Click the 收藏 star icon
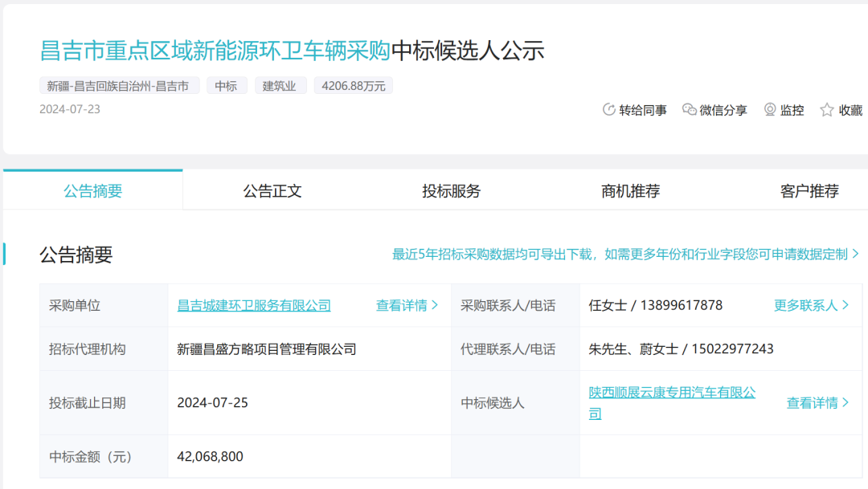 click(x=827, y=109)
